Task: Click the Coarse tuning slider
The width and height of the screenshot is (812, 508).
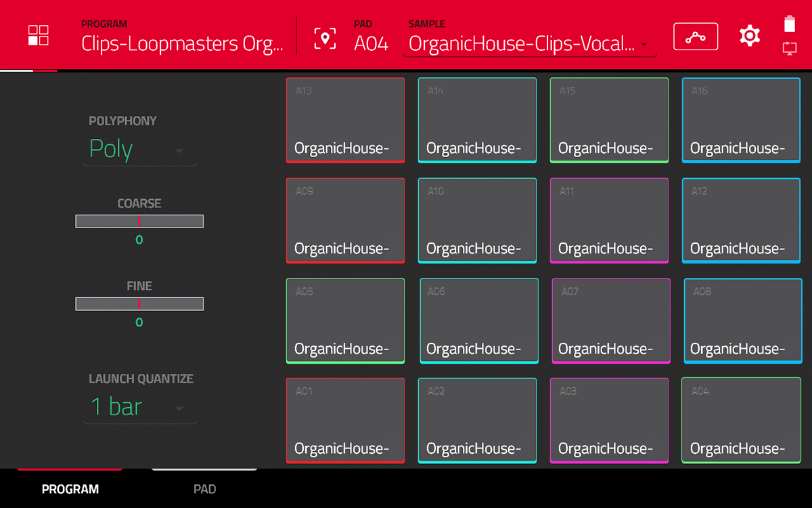Action: pyautogui.click(x=139, y=221)
